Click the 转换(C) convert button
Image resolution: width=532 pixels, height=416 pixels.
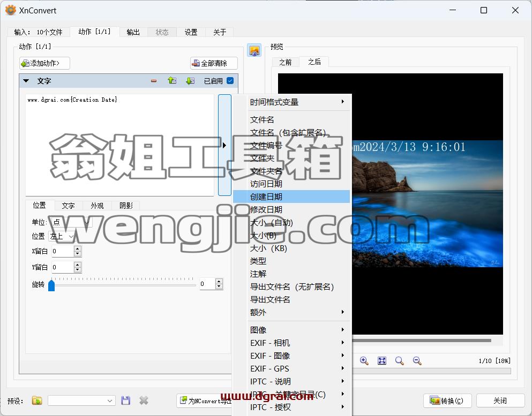(x=448, y=401)
